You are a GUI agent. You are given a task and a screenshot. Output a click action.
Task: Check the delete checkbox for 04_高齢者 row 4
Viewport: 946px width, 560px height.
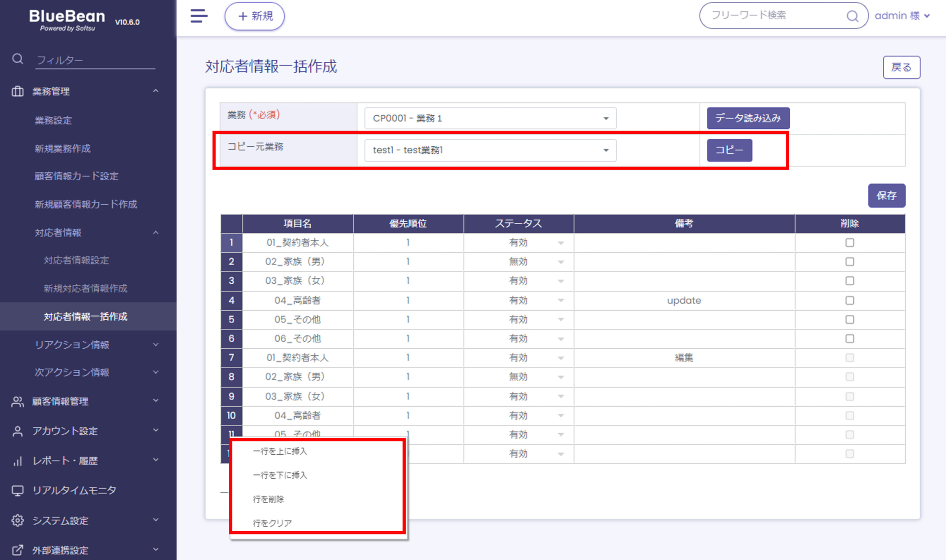click(849, 300)
